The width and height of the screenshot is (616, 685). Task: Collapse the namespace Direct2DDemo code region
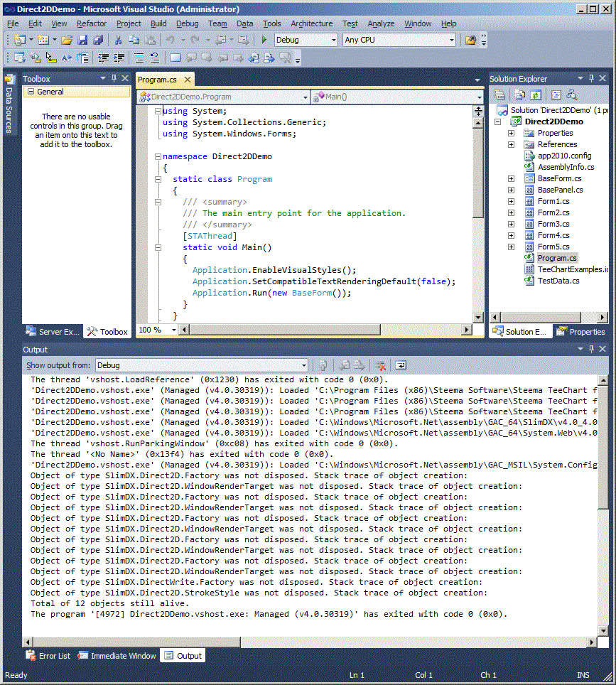(x=158, y=156)
